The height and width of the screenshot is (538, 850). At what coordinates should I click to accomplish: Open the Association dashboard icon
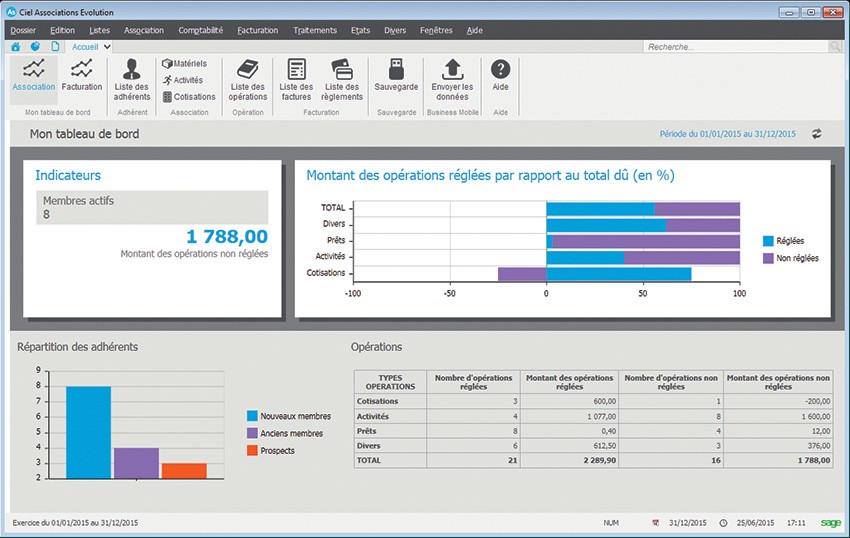[x=34, y=74]
